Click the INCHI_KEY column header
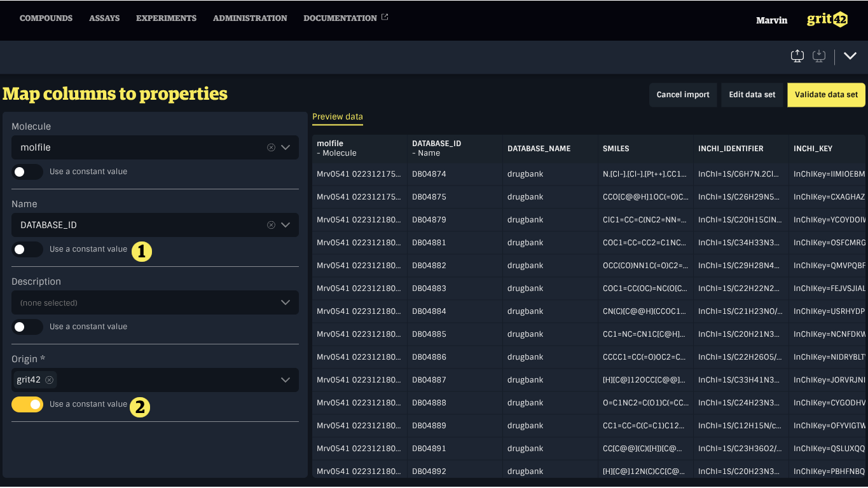 [829, 148]
